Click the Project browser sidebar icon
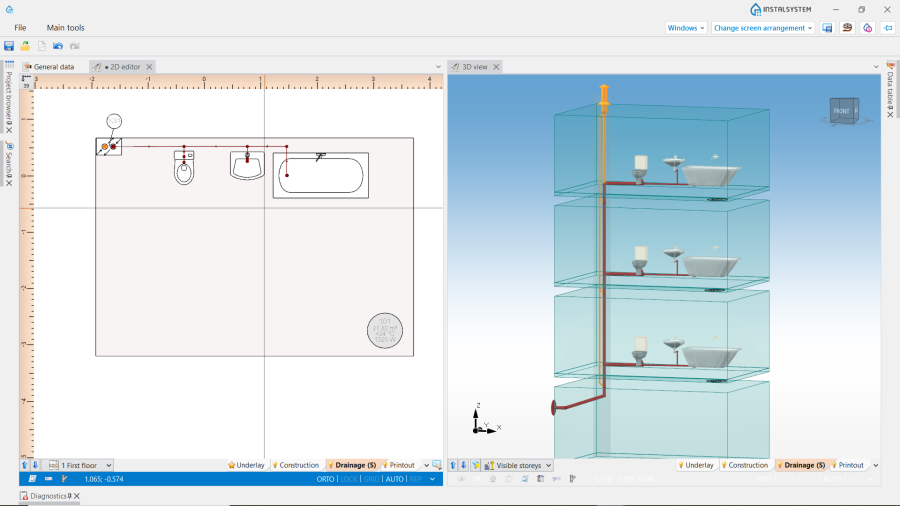This screenshot has width=900, height=506. pos(9,65)
